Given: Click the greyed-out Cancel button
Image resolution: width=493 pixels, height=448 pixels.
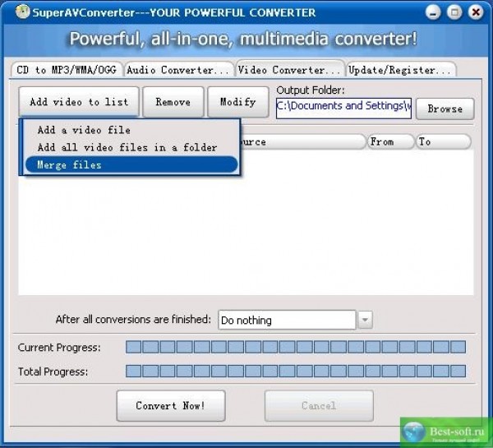Looking at the screenshot, I should [x=319, y=406].
